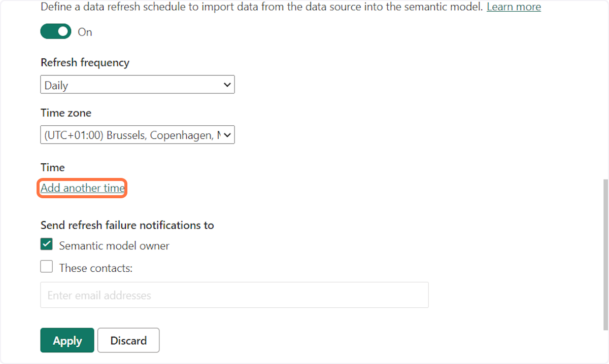Image resolution: width=609 pixels, height=364 pixels.
Task: Apply the refresh schedule settings
Action: [x=67, y=340]
